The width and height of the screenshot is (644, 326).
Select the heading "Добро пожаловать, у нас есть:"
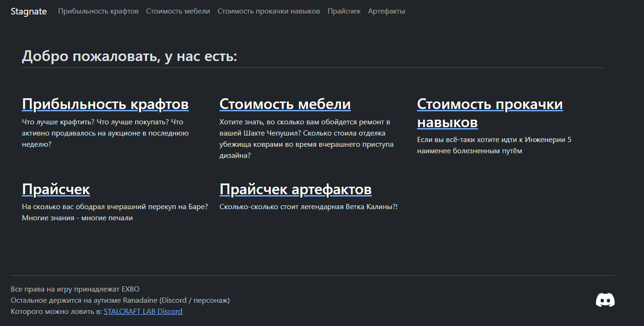(130, 57)
